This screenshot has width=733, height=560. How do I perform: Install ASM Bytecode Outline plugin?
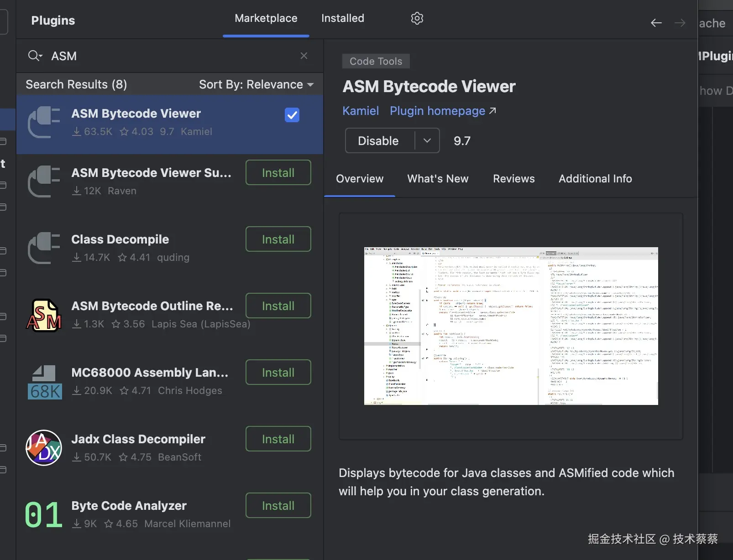point(278,306)
